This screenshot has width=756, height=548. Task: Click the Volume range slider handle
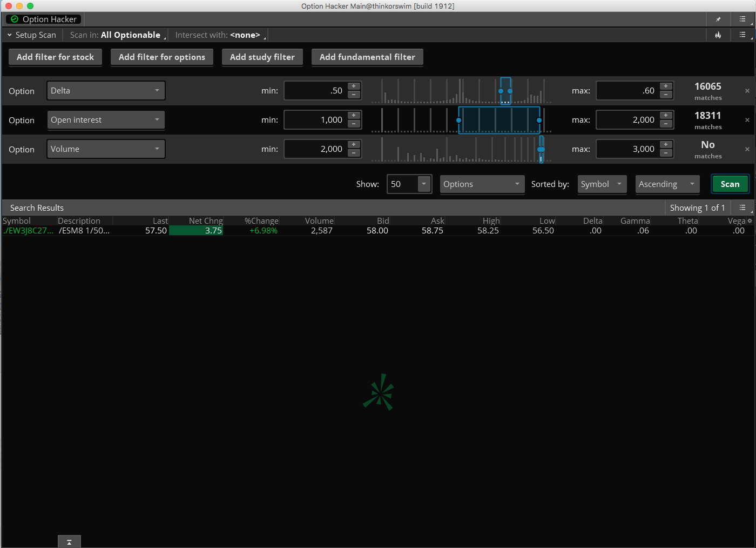point(541,149)
